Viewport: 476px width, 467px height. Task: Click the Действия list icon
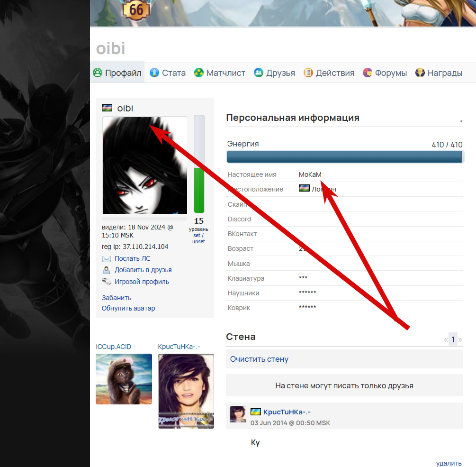308,73
